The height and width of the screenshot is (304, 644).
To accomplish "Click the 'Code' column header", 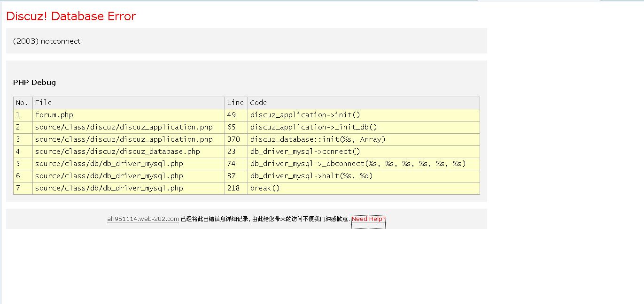I will [364, 103].
